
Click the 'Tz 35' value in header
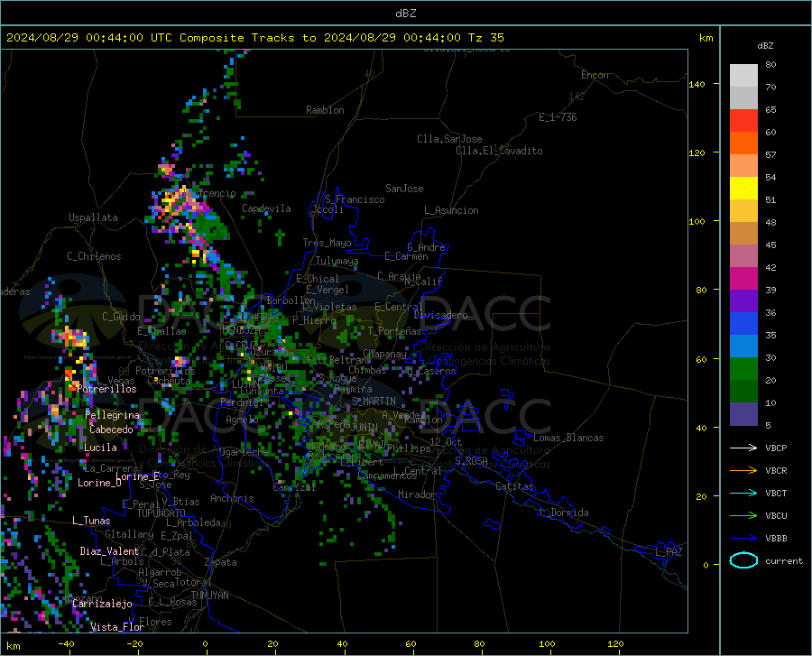point(485,38)
